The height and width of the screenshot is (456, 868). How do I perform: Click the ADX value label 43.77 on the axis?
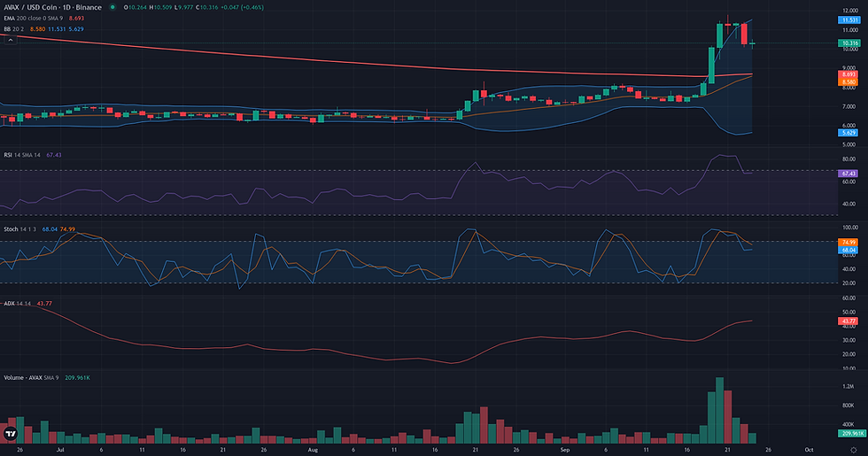point(849,321)
